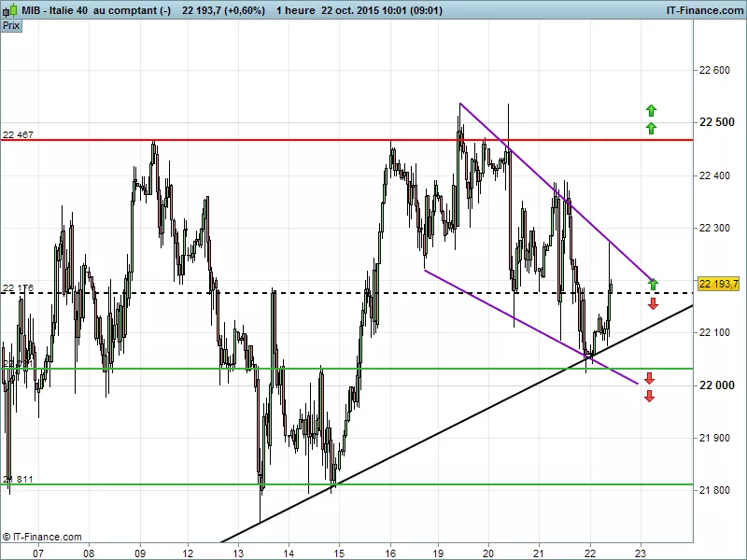Screen dimensions: 747x560
Task: Click the 13 date on the time axis
Action: 238,553
